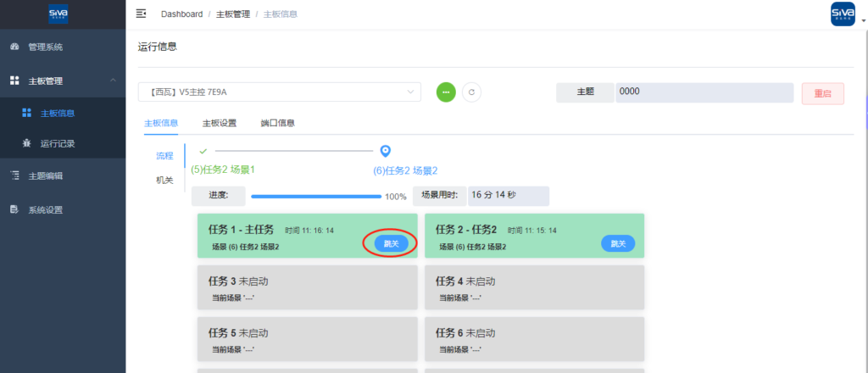868x373 pixels.
Task: Select the 机关 vertical tab
Action: coord(164,180)
